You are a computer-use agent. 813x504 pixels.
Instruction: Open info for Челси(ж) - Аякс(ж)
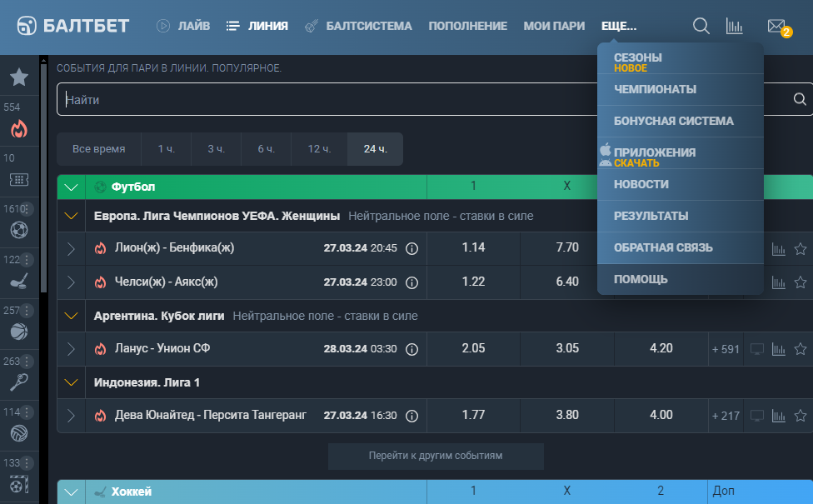pos(411,282)
